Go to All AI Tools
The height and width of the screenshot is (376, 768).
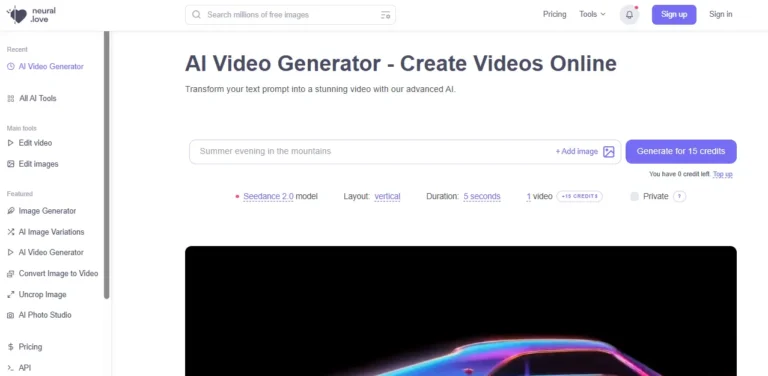tap(38, 98)
